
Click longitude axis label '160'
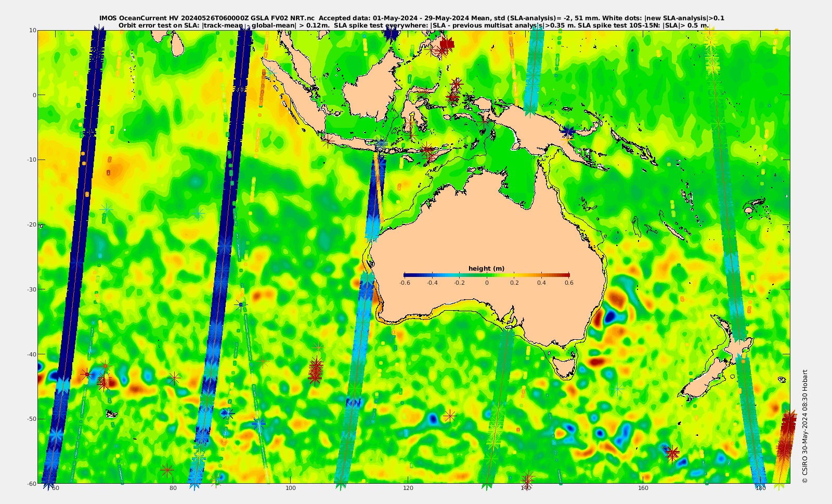pos(643,488)
